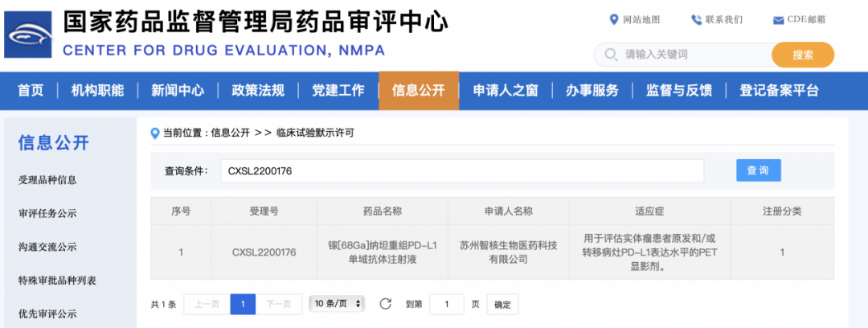Click the 上一页 pagination button
The height and width of the screenshot is (328, 868).
[207, 304]
